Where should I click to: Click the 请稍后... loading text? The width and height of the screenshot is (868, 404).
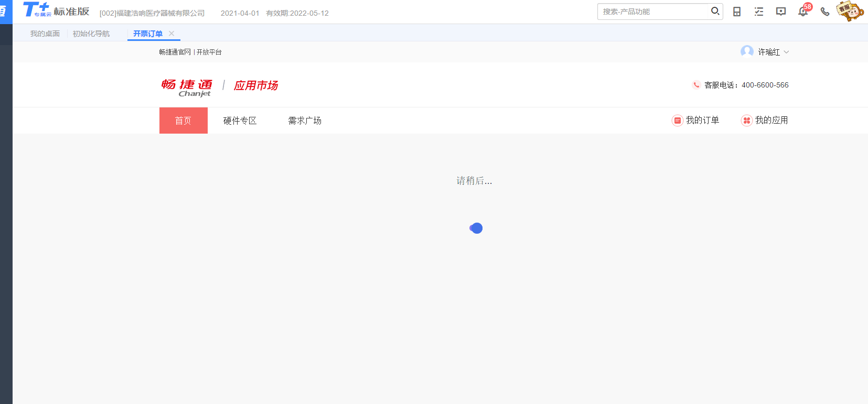(474, 181)
